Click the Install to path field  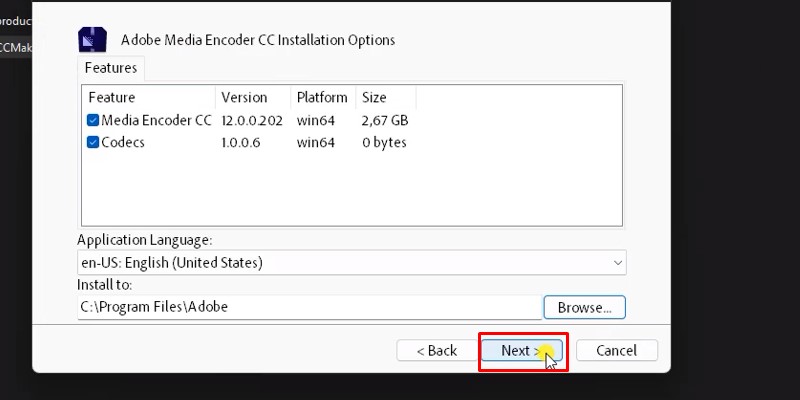(x=308, y=307)
